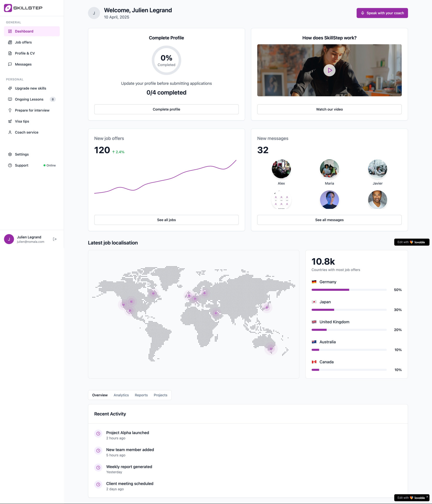Open the Visa tips page
Screen dimensions: 432x504
pos(22,121)
